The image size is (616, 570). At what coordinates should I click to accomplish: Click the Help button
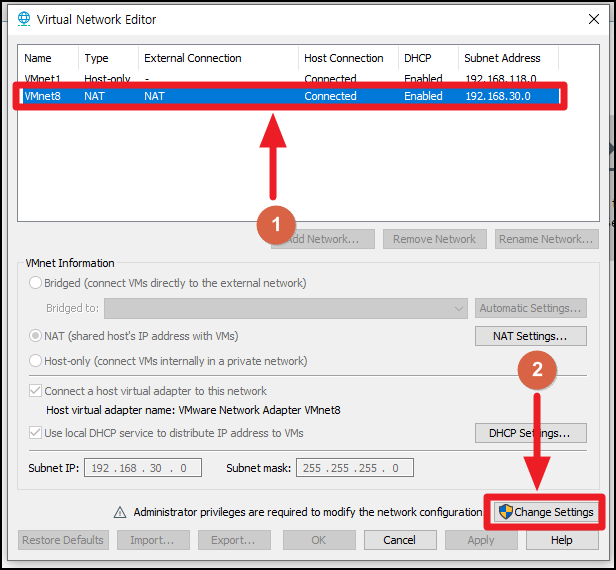(562, 540)
